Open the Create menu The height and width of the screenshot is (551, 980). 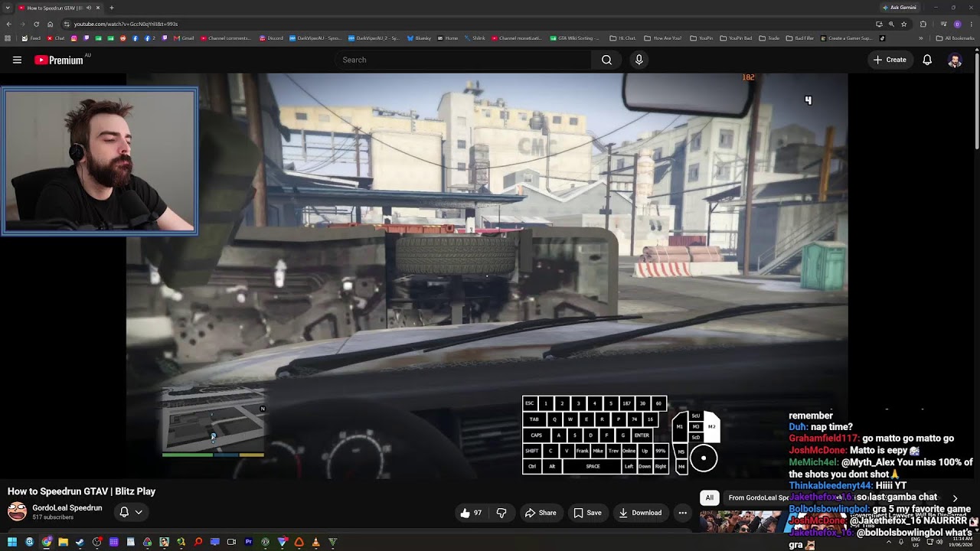point(890,60)
